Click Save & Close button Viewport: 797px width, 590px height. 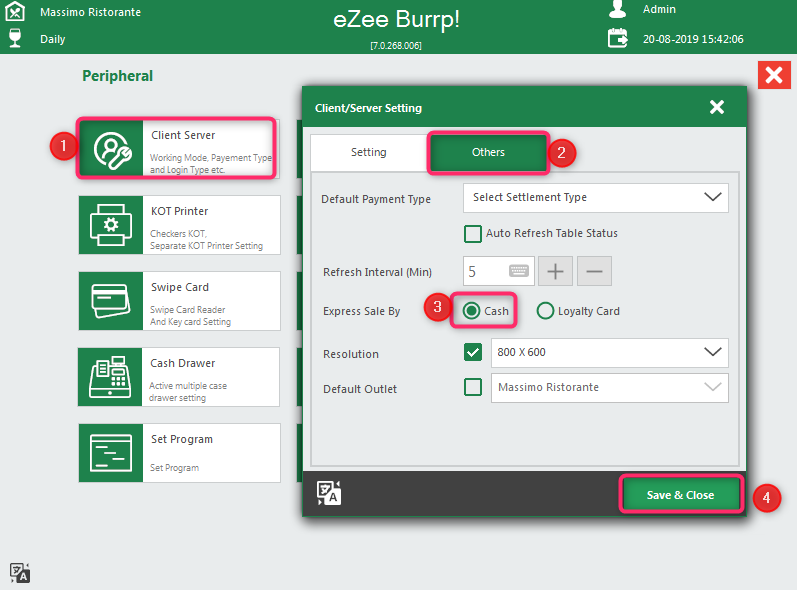click(681, 495)
